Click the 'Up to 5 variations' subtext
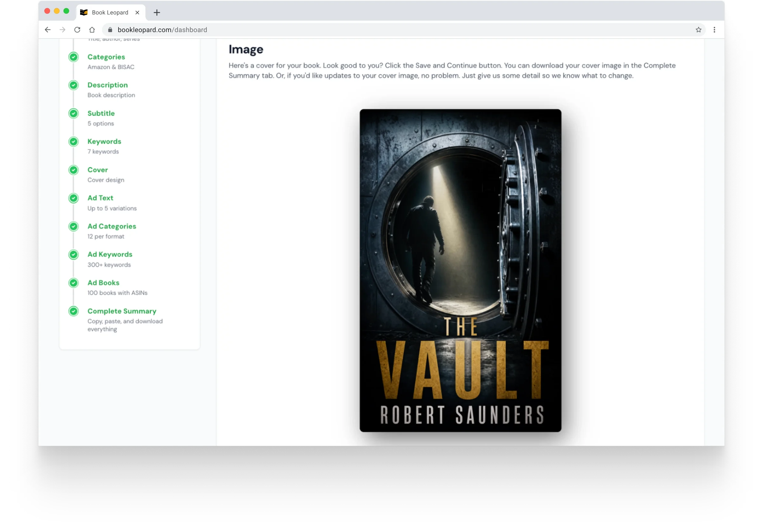Image resolution: width=763 pixels, height=532 pixels. click(x=112, y=208)
